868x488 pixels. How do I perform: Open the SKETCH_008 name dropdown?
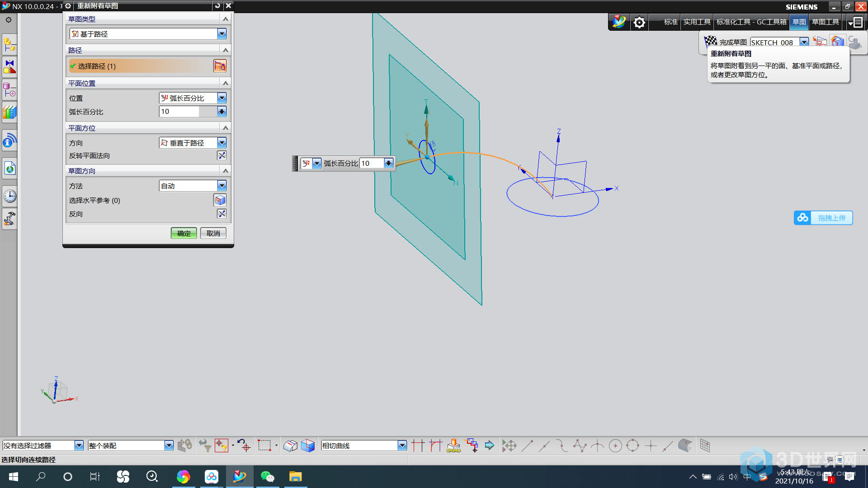click(x=804, y=42)
